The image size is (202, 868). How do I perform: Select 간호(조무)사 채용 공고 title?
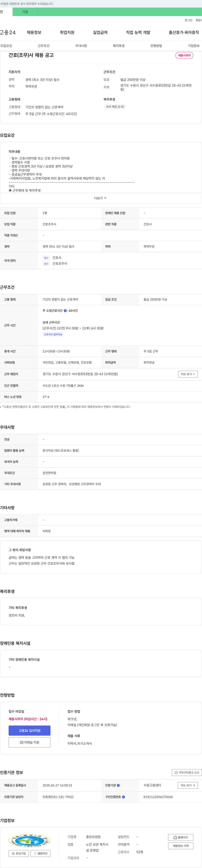31,55
